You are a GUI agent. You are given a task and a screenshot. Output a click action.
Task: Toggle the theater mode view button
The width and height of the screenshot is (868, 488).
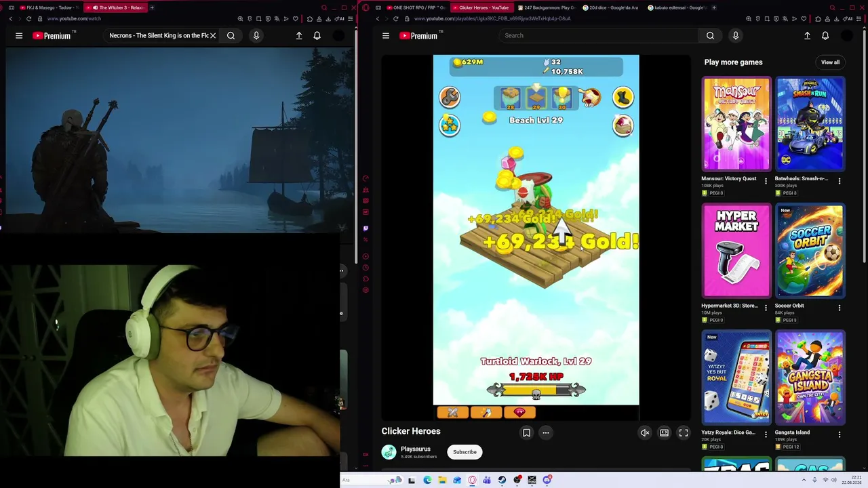(665, 432)
